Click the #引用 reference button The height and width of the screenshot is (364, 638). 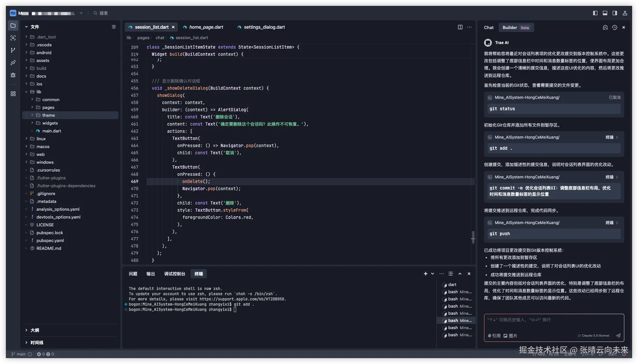coord(494,336)
